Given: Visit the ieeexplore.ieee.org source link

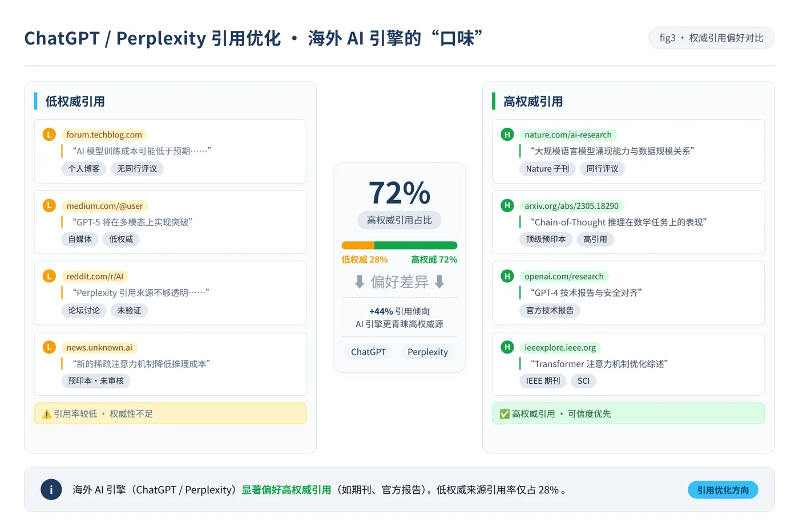Looking at the screenshot, I should [560, 347].
